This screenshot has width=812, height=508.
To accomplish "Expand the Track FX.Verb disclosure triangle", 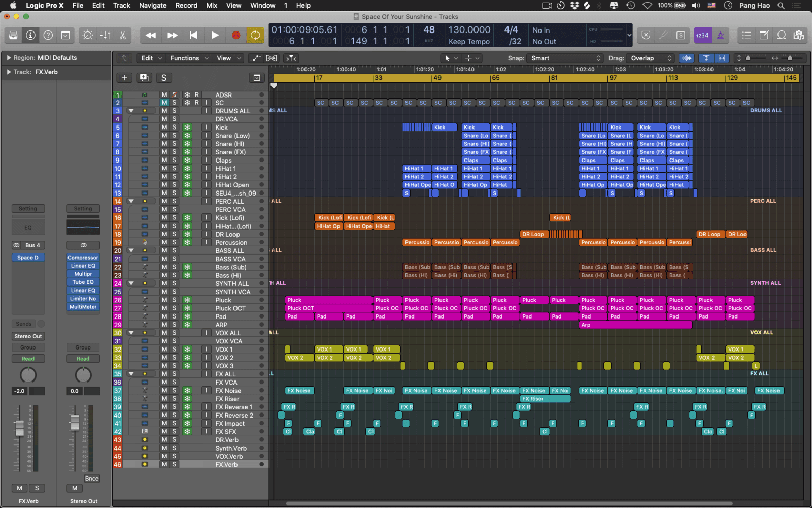I will (x=9, y=72).
